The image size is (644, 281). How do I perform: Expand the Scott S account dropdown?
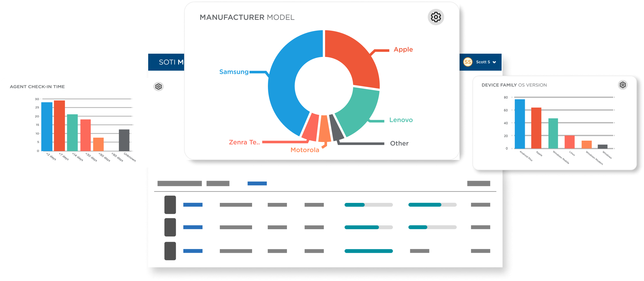pyautogui.click(x=494, y=62)
